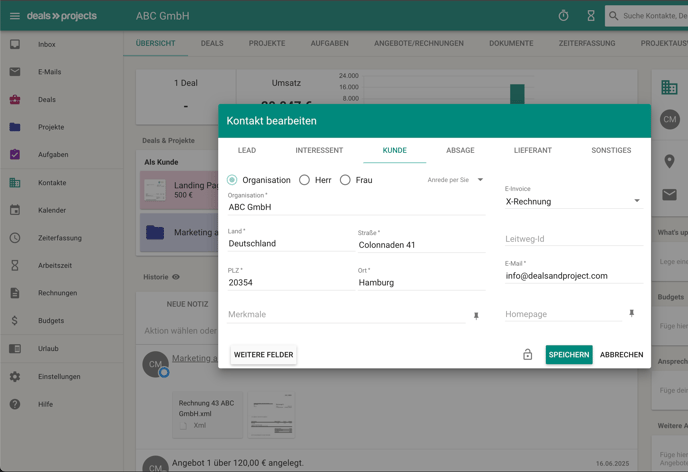Click the Ort field Hamburg
This screenshot has height=472, width=688.
pos(421,282)
